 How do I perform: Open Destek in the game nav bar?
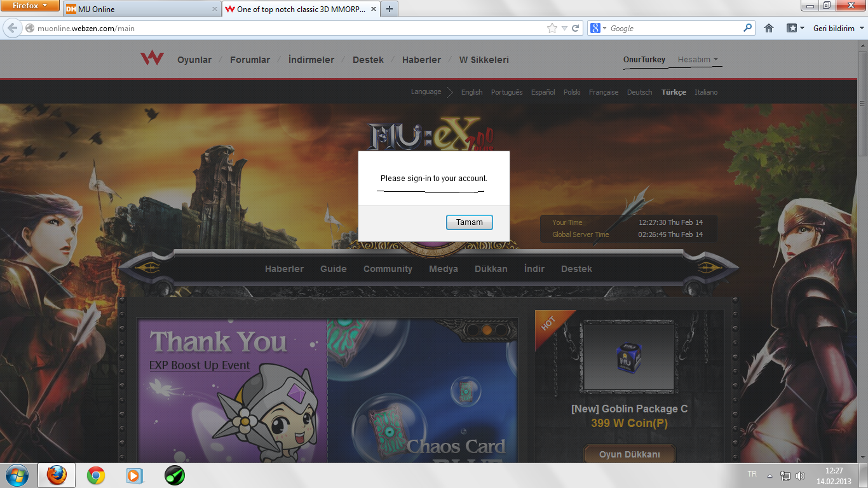click(576, 269)
